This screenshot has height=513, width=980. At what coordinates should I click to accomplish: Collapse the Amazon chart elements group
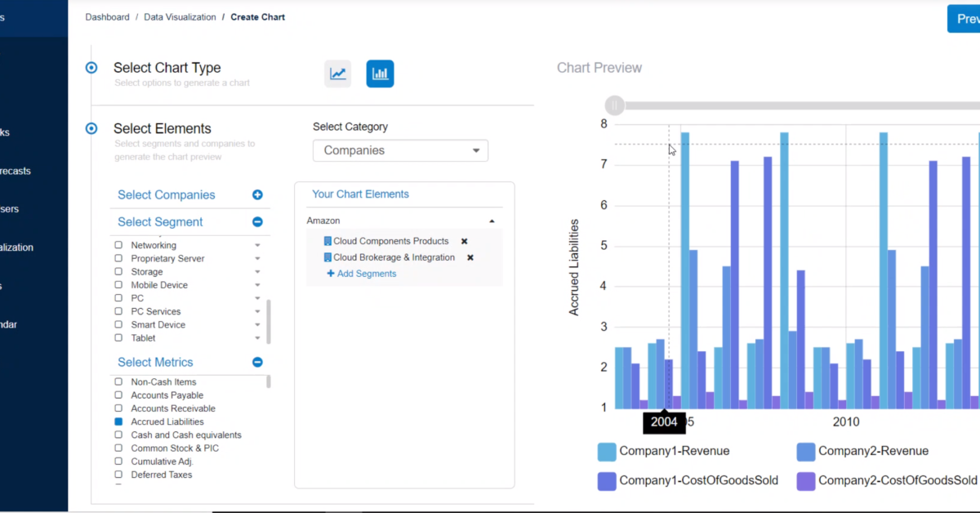(492, 221)
